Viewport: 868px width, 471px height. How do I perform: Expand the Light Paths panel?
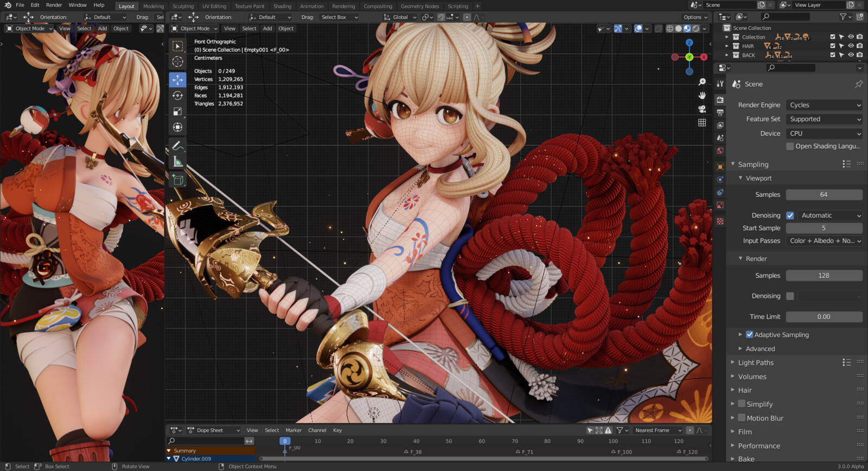[x=756, y=362]
